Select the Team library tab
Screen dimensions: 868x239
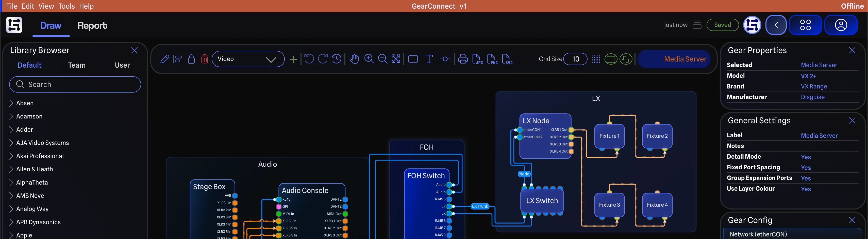pyautogui.click(x=77, y=65)
